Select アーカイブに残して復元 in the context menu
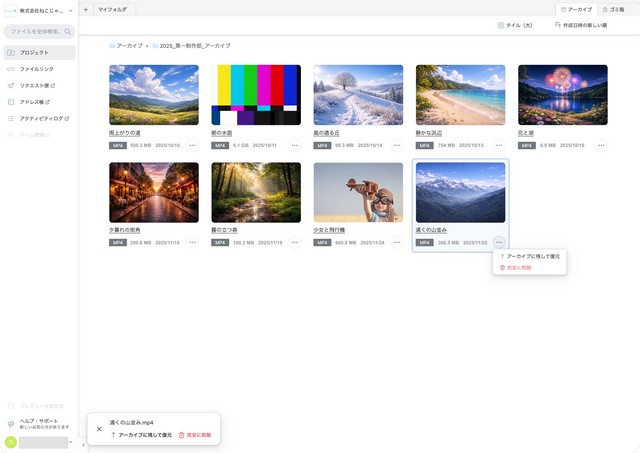 tap(530, 256)
